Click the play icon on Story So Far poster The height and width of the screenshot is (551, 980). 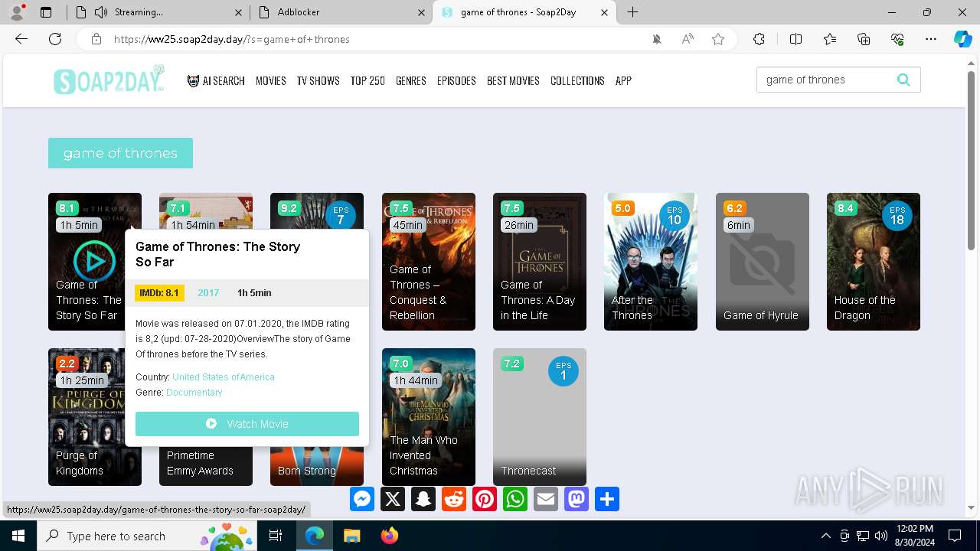[94, 262]
